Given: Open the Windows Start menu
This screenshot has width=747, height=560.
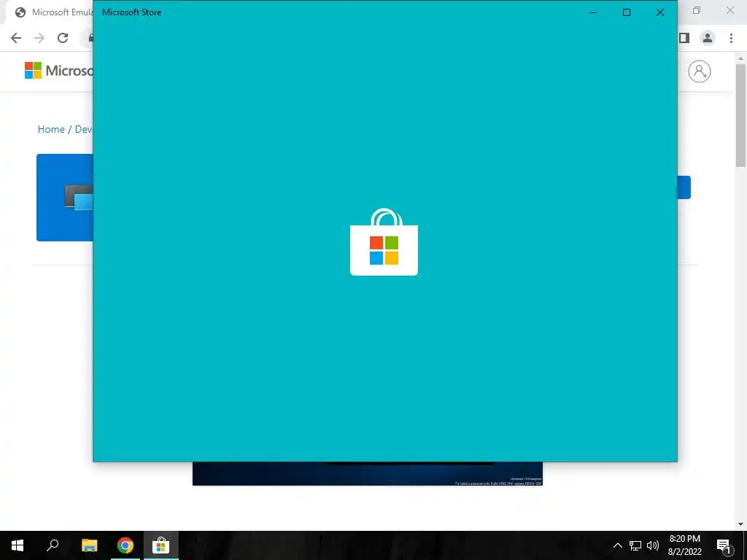Looking at the screenshot, I should tap(18, 545).
